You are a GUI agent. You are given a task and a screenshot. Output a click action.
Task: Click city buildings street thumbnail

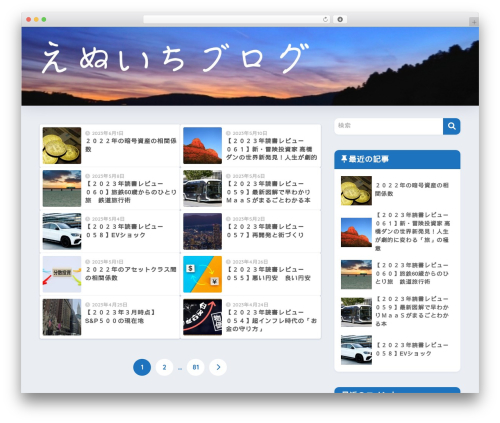coord(62,317)
